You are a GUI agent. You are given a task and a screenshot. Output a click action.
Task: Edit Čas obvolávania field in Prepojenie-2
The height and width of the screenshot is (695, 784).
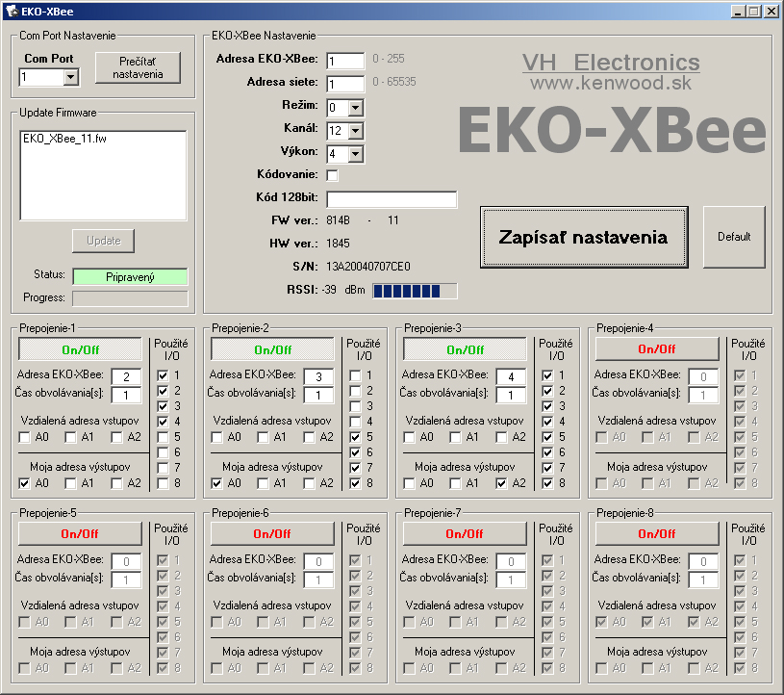pos(318,395)
